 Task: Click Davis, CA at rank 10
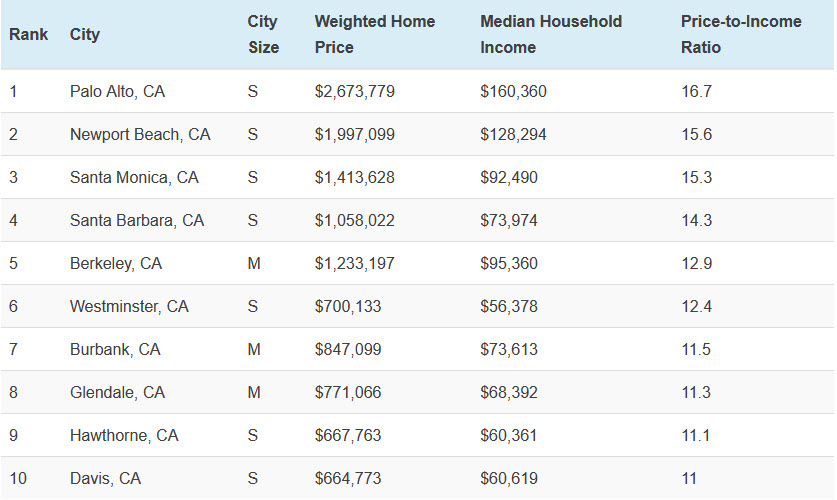point(105,478)
